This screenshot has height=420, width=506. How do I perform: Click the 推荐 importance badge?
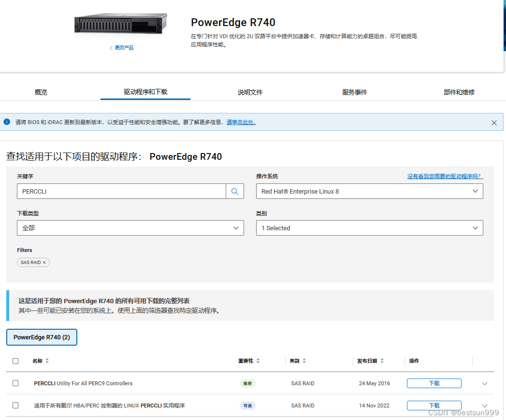click(x=247, y=383)
